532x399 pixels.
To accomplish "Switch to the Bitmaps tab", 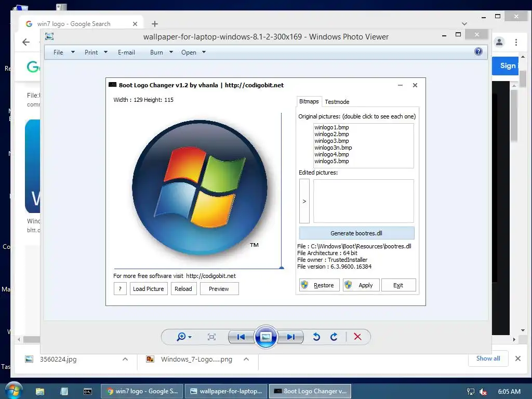I will point(309,101).
